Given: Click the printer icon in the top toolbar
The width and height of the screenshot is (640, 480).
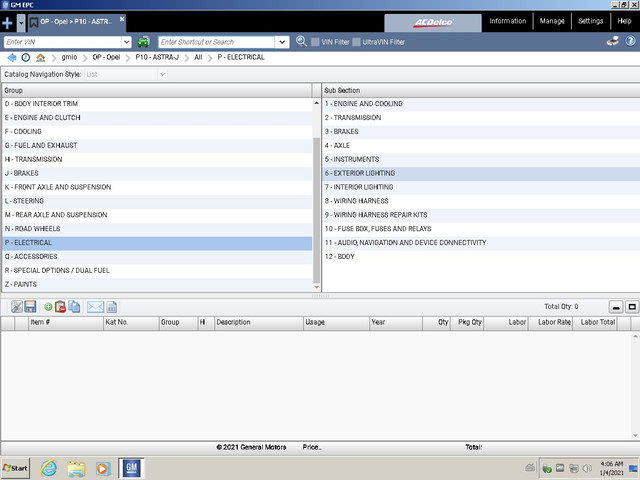Looking at the screenshot, I should tap(613, 41).
